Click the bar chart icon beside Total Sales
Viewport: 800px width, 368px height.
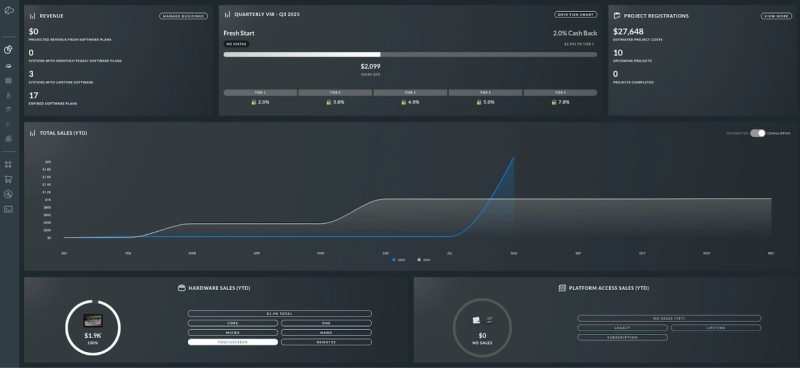33,133
